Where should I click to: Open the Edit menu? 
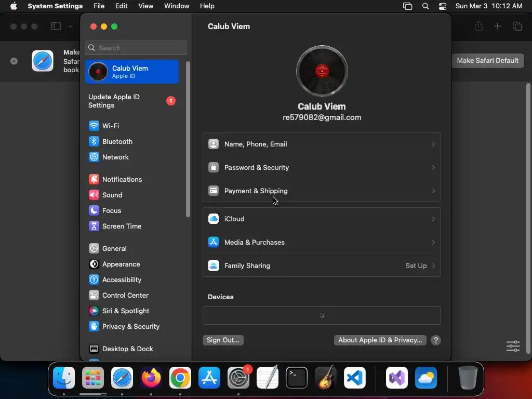pyautogui.click(x=121, y=6)
